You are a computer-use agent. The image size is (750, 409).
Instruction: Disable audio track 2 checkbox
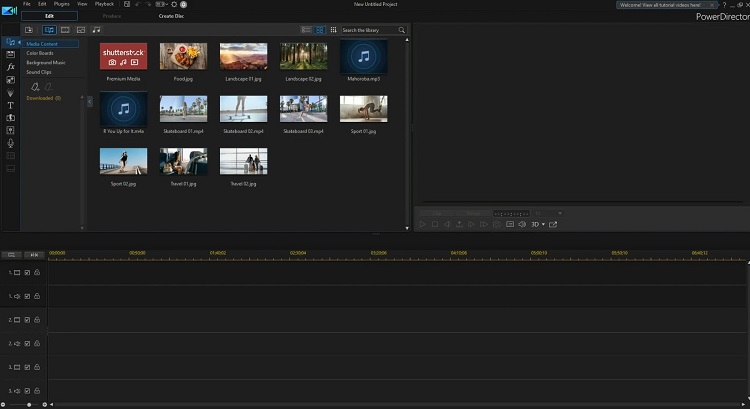point(27,343)
